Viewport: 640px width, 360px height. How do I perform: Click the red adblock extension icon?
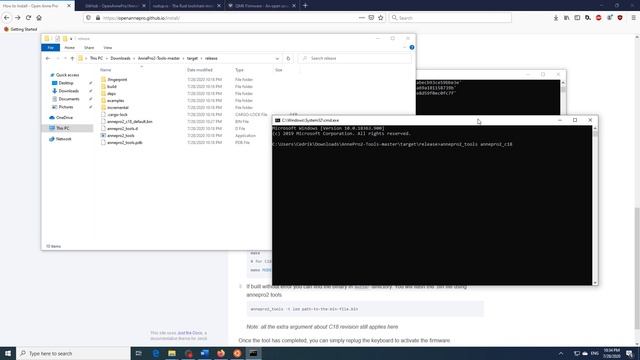pyautogui.click(x=599, y=18)
